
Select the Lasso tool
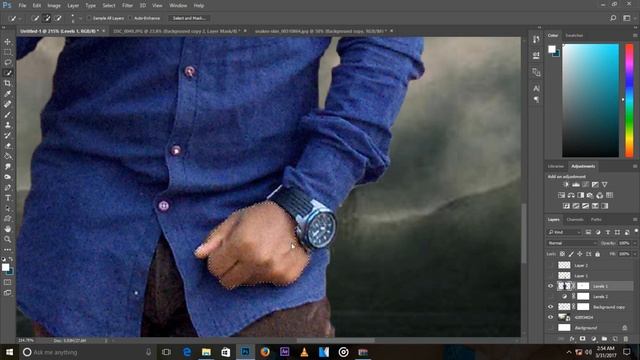point(7,62)
